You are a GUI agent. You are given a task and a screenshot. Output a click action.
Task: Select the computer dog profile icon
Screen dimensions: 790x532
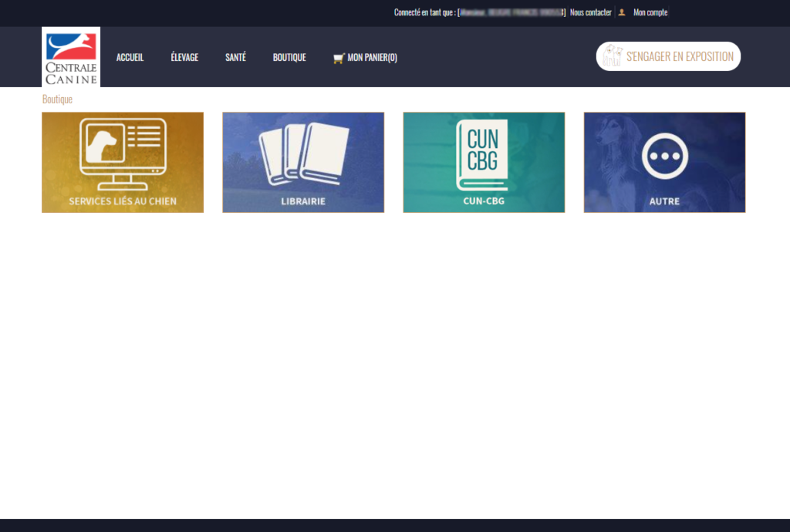coord(123,154)
